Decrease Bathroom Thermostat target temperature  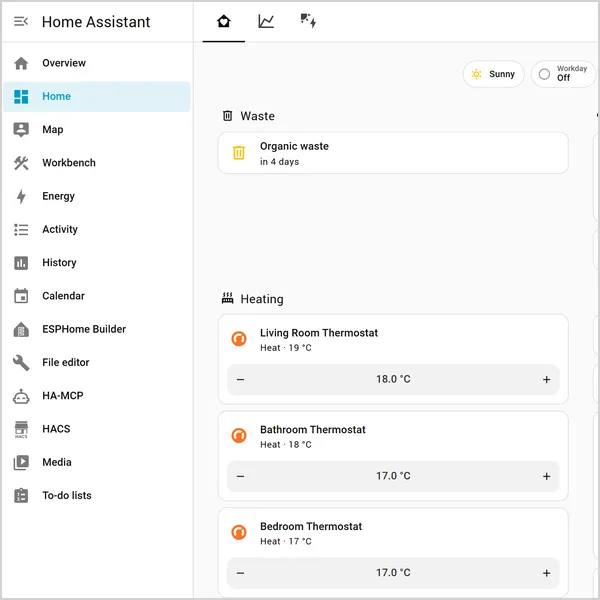coord(240,476)
